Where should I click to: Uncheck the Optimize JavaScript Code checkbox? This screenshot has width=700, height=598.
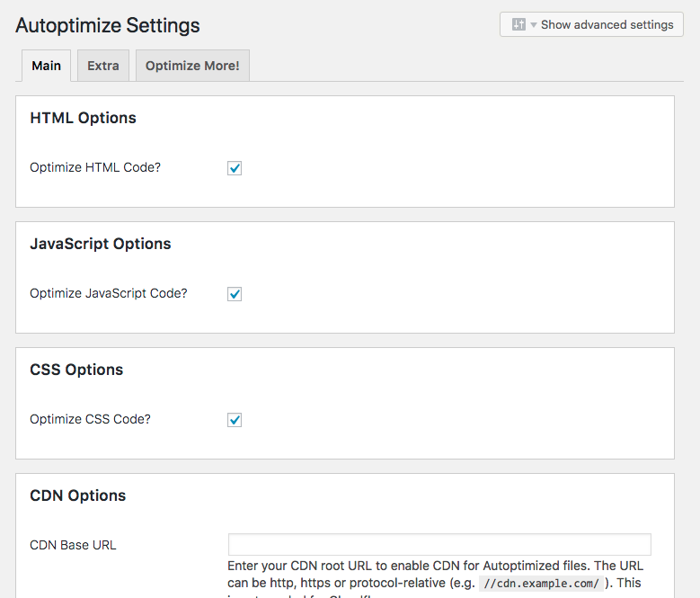point(235,294)
